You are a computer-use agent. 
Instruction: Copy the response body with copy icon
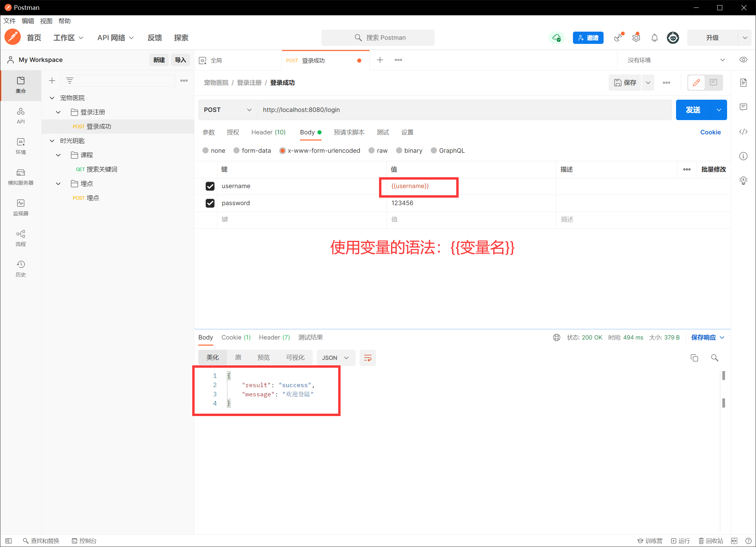click(694, 358)
